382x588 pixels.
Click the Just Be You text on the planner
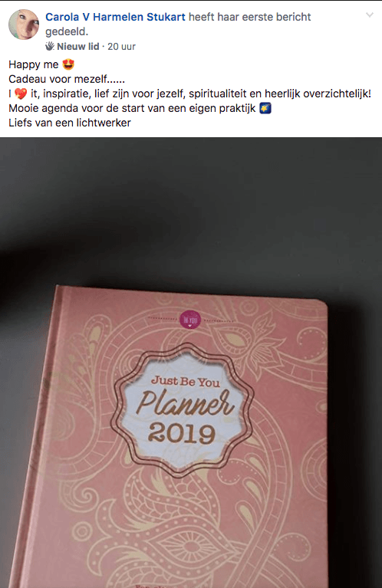click(186, 381)
